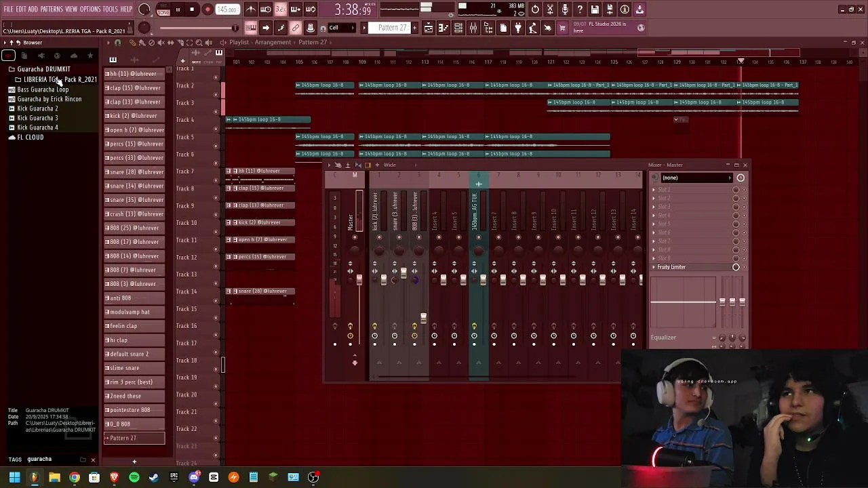Click the Save project disk icon
868x488 pixels.
click(595, 9)
